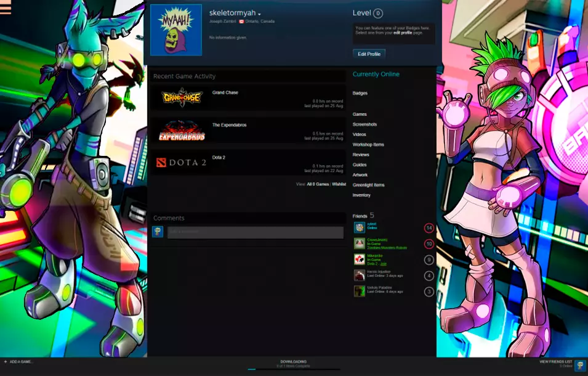Click the Zombies Monsters Robots game text
The width and height of the screenshot is (588, 376).
387,248
